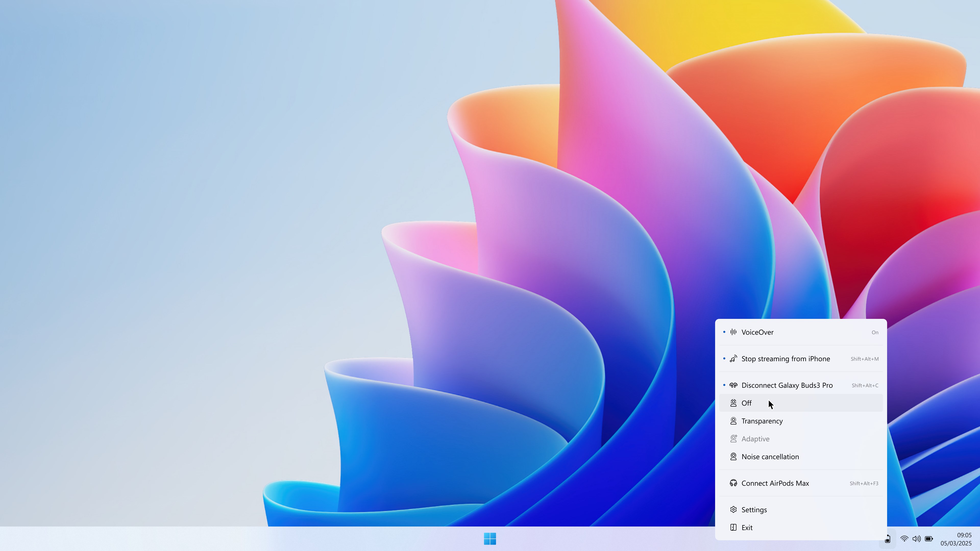Click the headphones icon beside Connect AirPods Max

733,483
